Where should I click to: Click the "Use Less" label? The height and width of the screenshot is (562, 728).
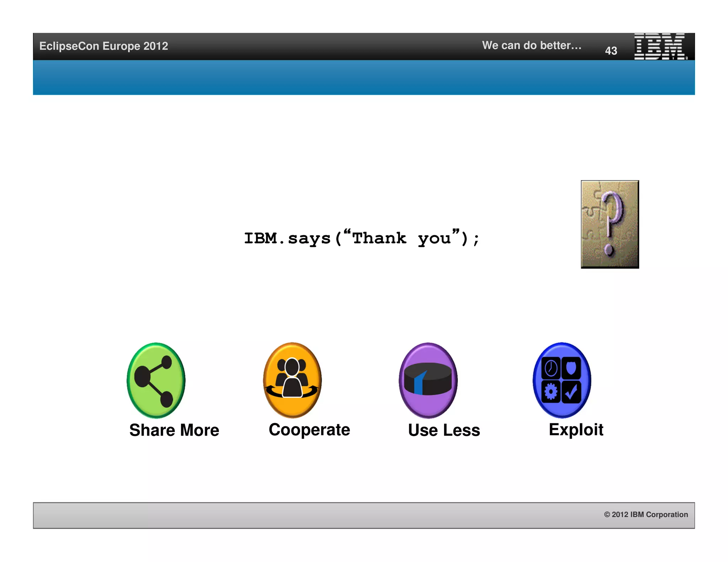[x=444, y=430]
